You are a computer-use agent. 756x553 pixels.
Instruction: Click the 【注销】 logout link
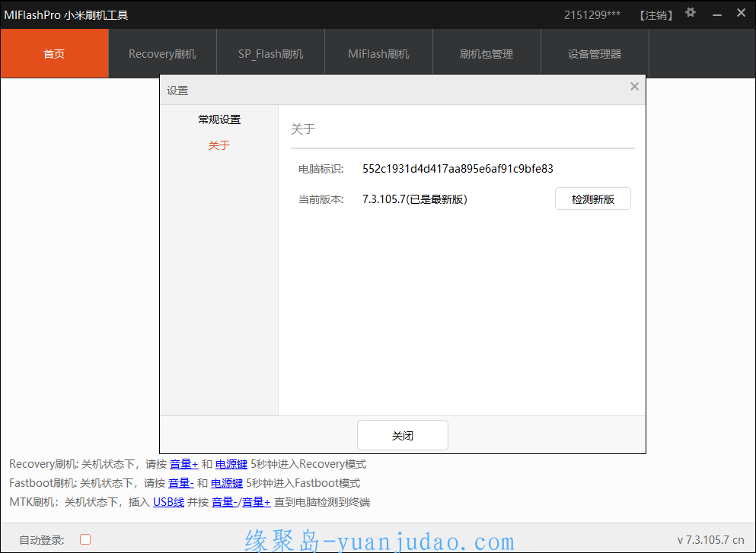[656, 15]
